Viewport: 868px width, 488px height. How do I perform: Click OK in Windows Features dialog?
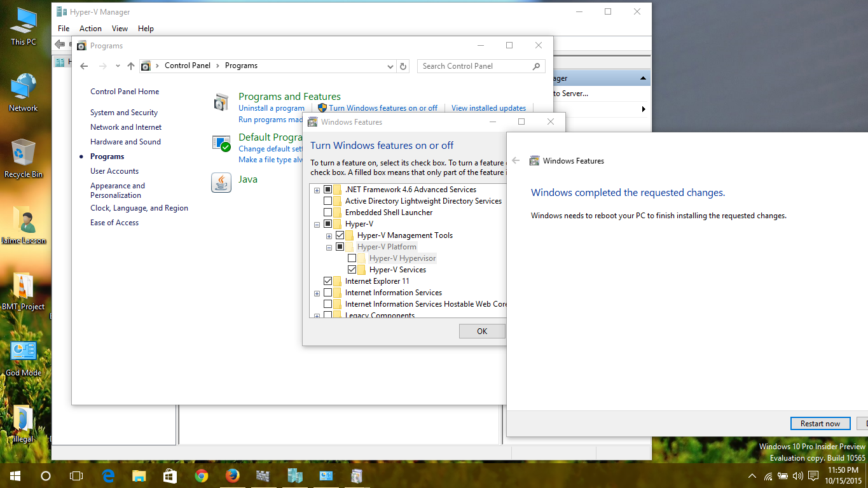(x=482, y=331)
